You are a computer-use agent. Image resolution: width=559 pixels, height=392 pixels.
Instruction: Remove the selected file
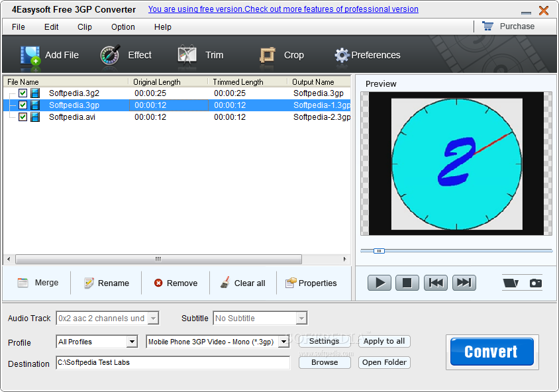pos(176,283)
